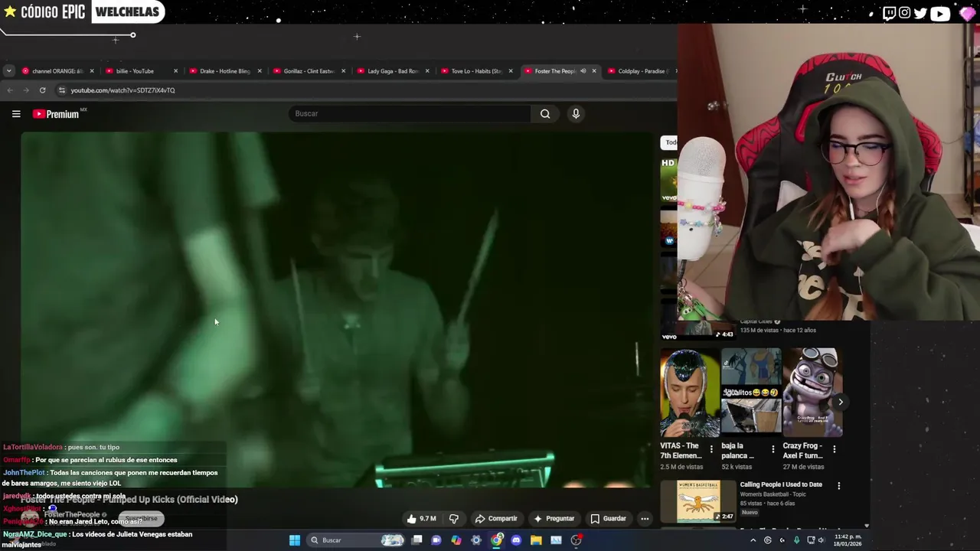
Task: Close the Drake - Hotline Bling tab
Action: pos(260,71)
